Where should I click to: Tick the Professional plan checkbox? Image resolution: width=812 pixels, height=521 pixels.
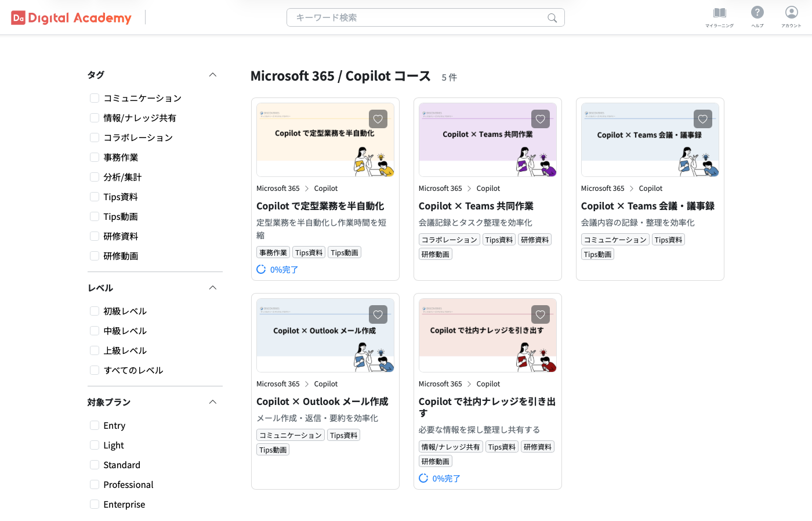click(x=95, y=484)
